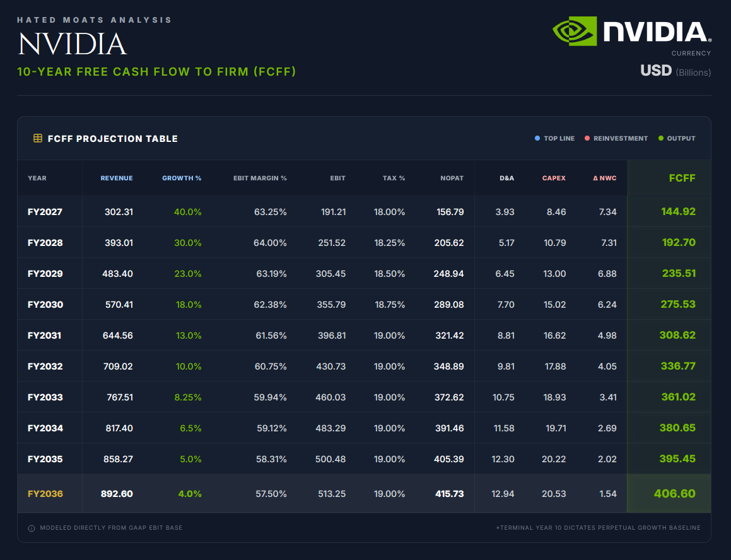Select the EBIT MARGIN % column header
The height and width of the screenshot is (560, 731).
coord(260,178)
